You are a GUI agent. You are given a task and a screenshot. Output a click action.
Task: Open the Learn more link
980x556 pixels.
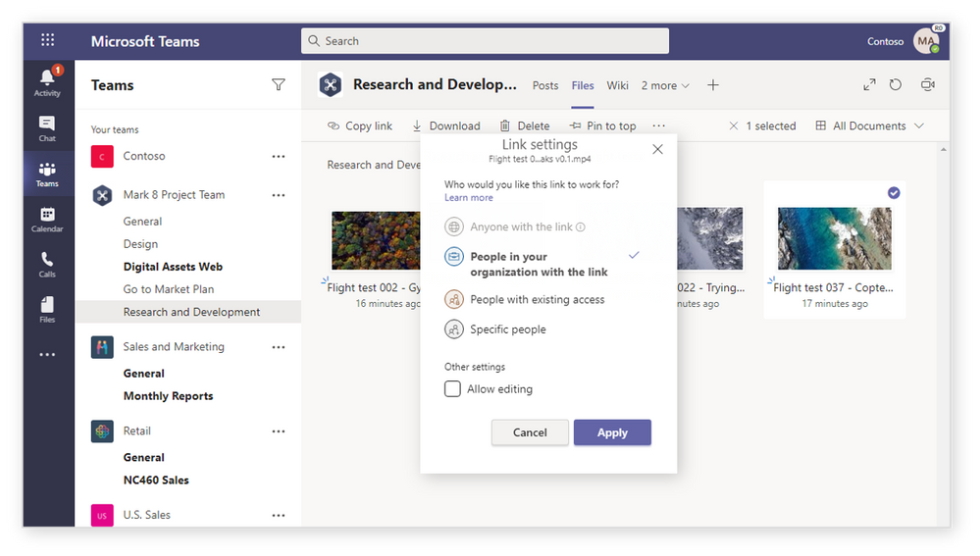(469, 198)
